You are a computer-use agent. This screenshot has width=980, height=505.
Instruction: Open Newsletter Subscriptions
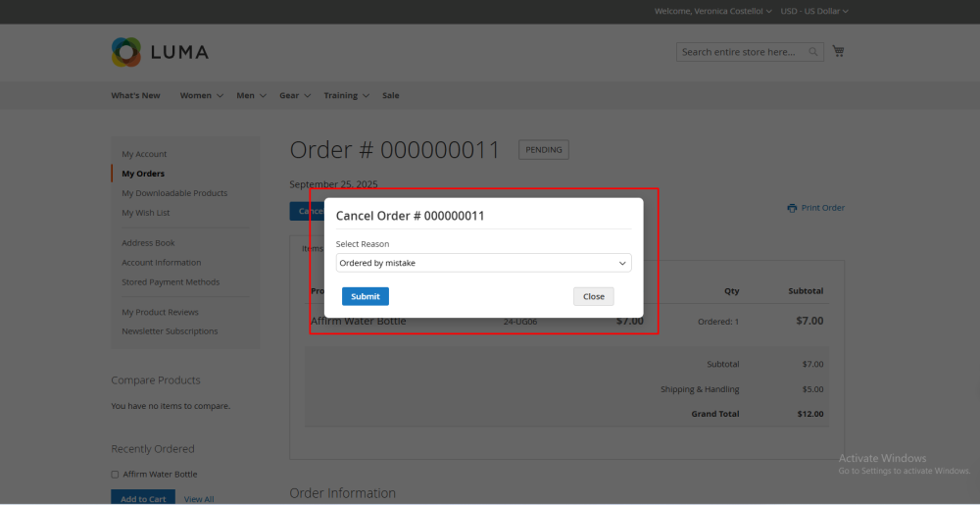pyautogui.click(x=170, y=331)
